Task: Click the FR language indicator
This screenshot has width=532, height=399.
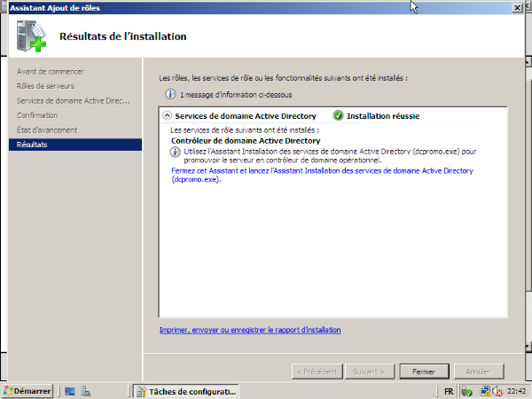Action: [x=448, y=392]
